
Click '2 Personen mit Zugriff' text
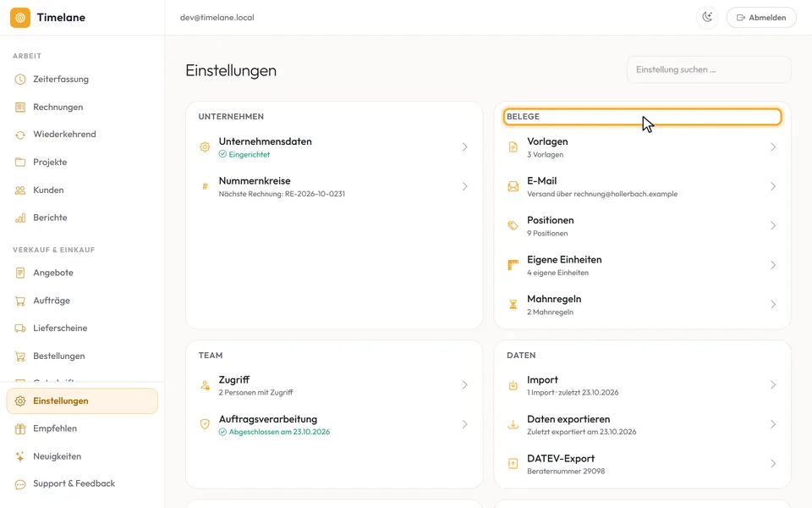pyautogui.click(x=255, y=392)
